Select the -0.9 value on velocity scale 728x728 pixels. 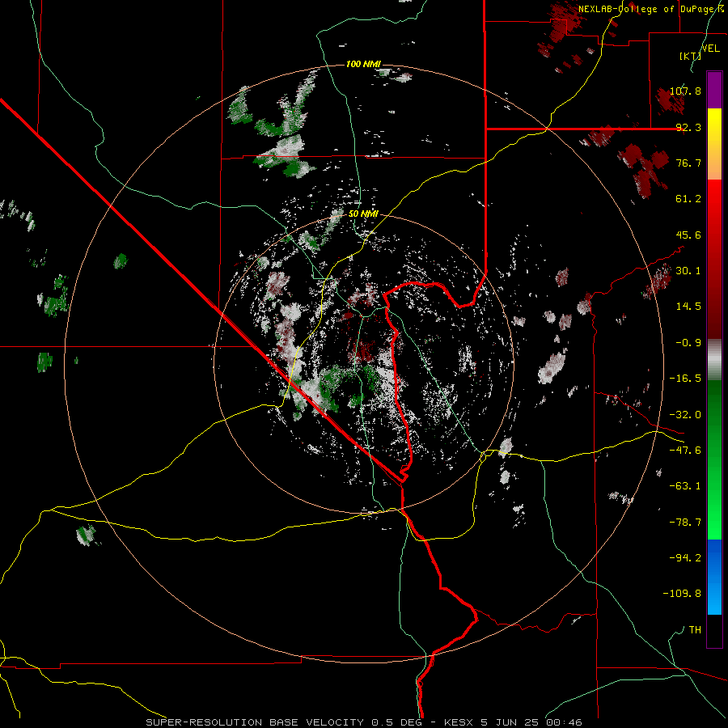pyautogui.click(x=688, y=343)
